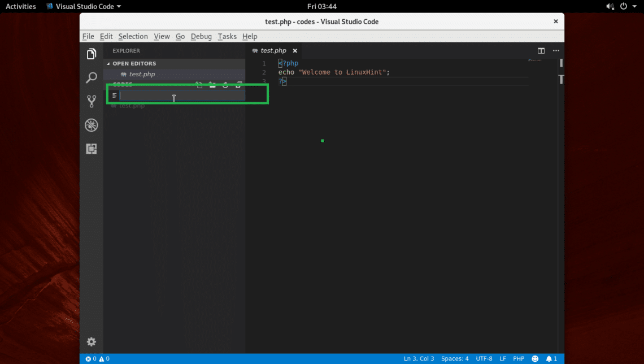
Task: Open the Debug menu
Action: [201, 36]
